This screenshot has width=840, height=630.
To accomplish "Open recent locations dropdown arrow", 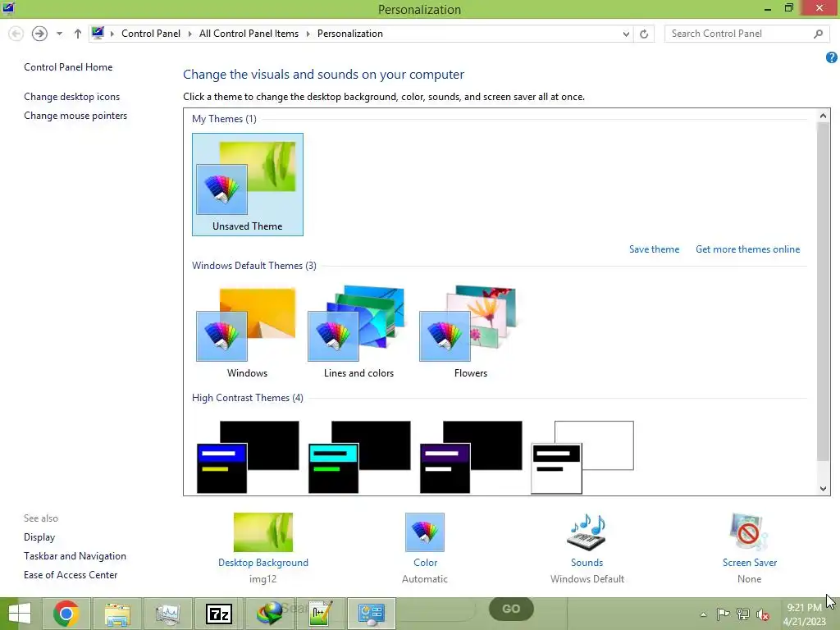I will (x=59, y=34).
